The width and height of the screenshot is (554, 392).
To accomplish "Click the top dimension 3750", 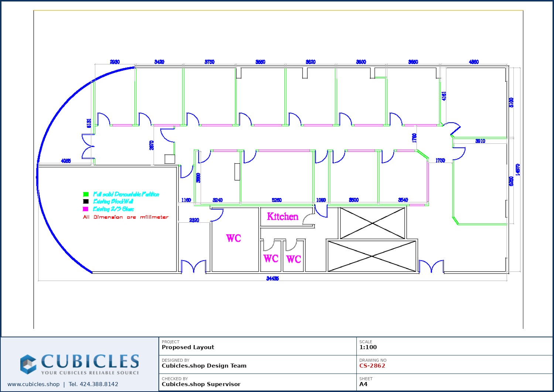I will coord(209,62).
